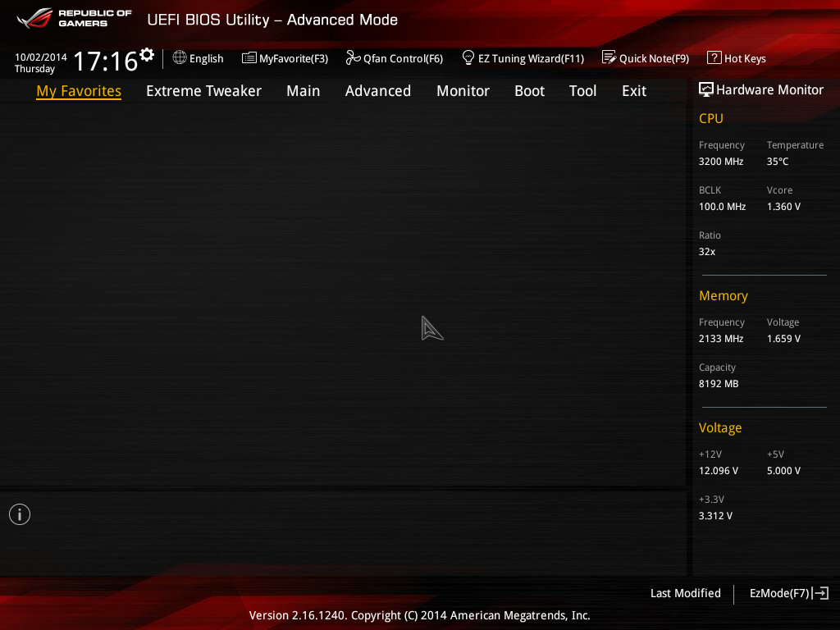Open MyFavorite(F3) setup tree
This screenshot has height=630, width=840.
tap(249, 58)
